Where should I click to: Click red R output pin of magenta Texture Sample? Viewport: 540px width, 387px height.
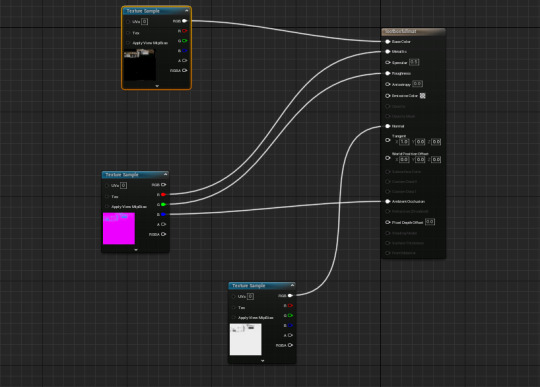[164, 195]
